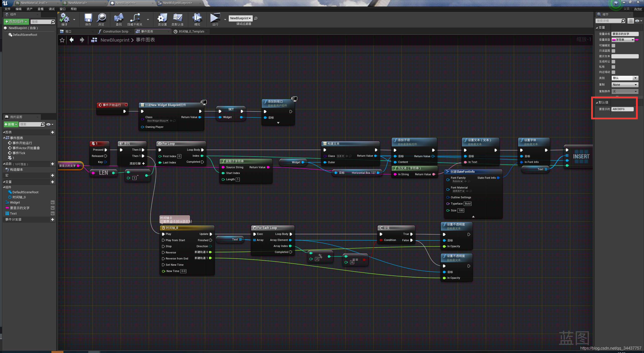Open the 添加组件 dropdown button
This screenshot has width=644, height=353.
(16, 22)
